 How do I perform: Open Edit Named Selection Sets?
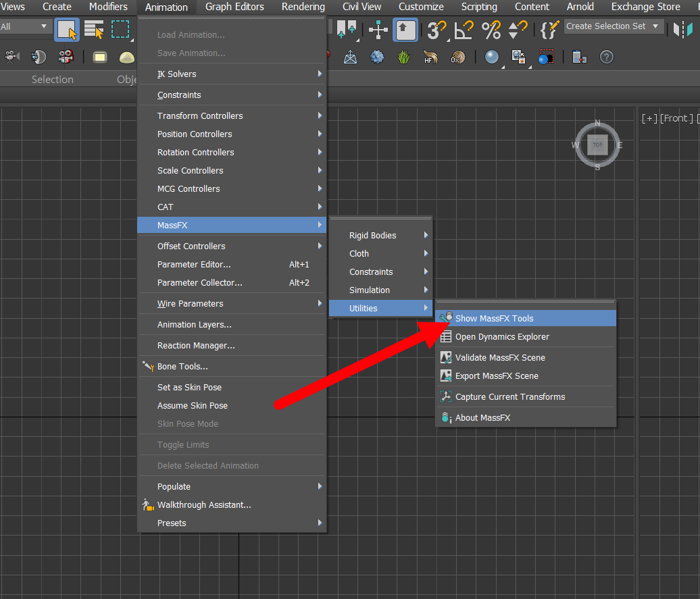549,30
